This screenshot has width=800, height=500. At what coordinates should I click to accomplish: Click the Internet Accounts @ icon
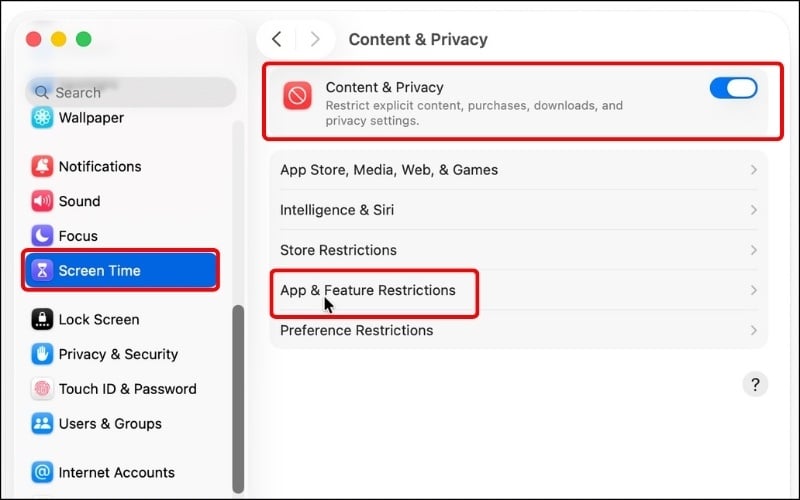pos(42,472)
